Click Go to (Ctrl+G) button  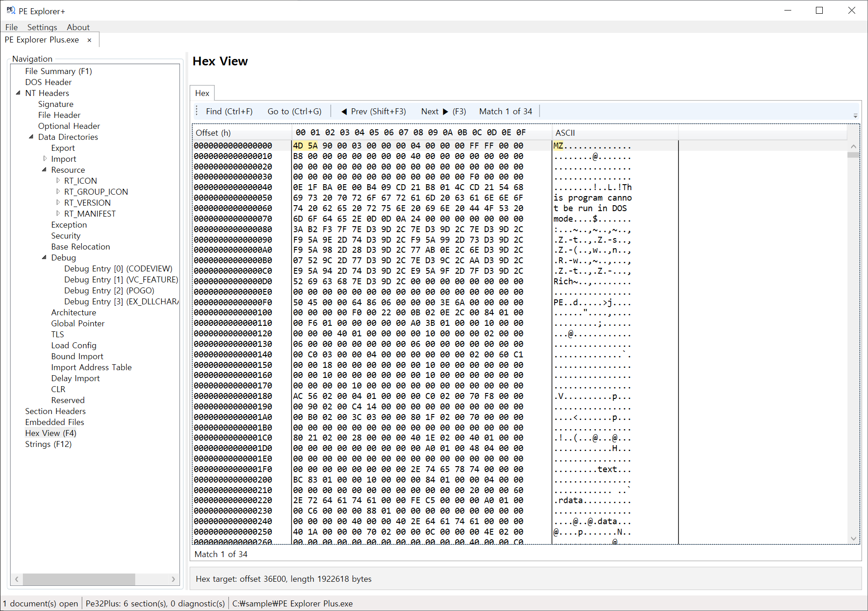(295, 112)
